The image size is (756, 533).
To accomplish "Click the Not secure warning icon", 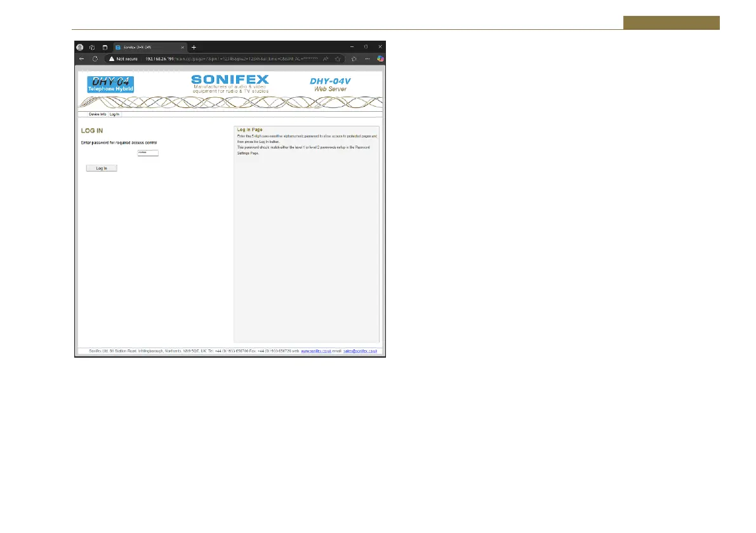I will pyautogui.click(x=112, y=58).
